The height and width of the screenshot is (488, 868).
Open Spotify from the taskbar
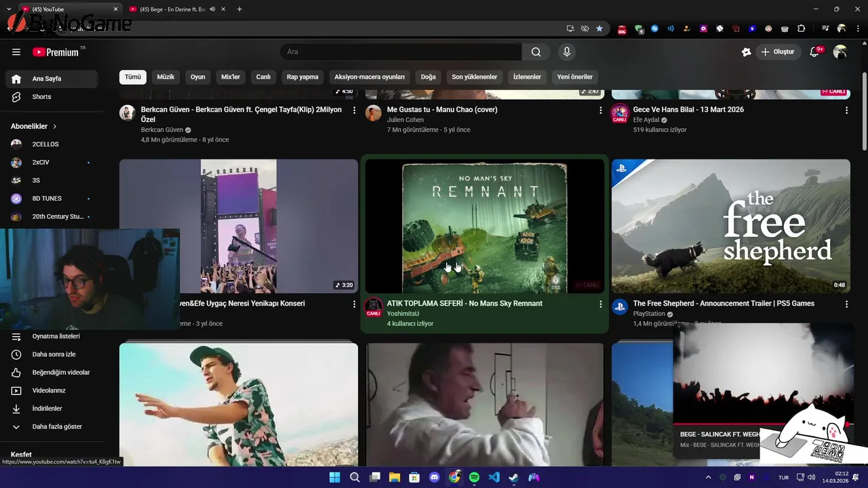tap(474, 477)
